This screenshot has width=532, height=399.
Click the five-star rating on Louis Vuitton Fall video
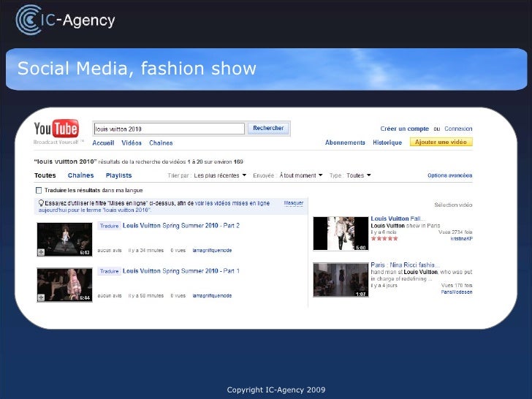tap(385, 238)
